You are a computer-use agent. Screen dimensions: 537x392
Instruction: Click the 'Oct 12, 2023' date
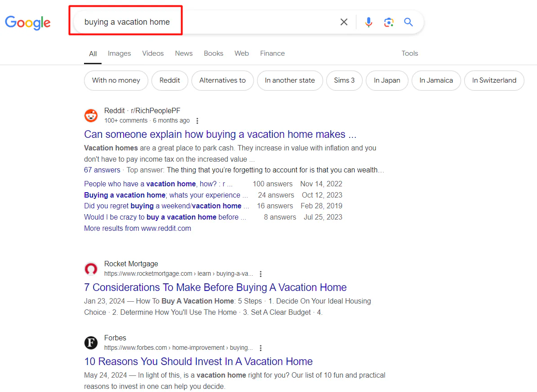[x=322, y=195]
